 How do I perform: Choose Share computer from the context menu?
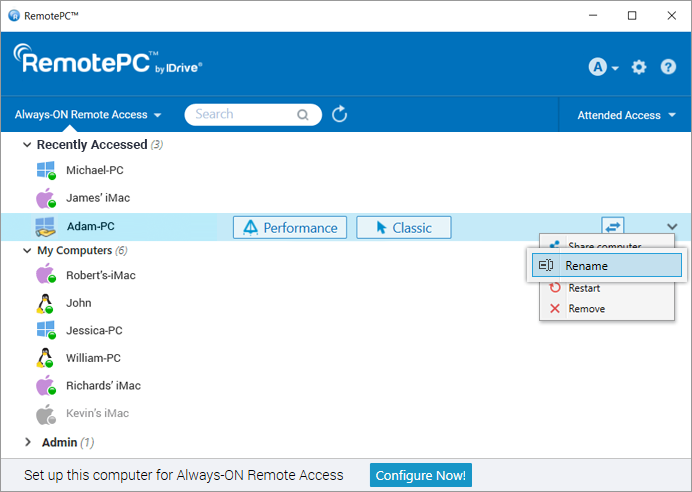(607, 244)
